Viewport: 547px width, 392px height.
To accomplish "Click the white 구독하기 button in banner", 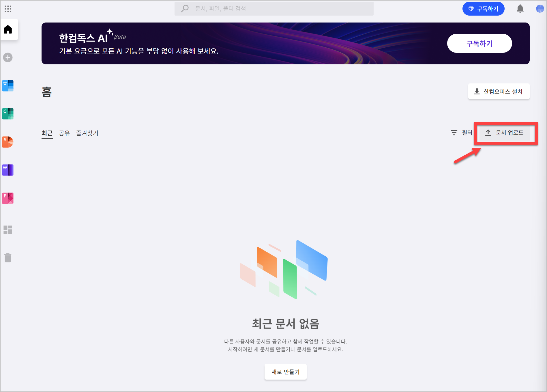I will (x=479, y=43).
